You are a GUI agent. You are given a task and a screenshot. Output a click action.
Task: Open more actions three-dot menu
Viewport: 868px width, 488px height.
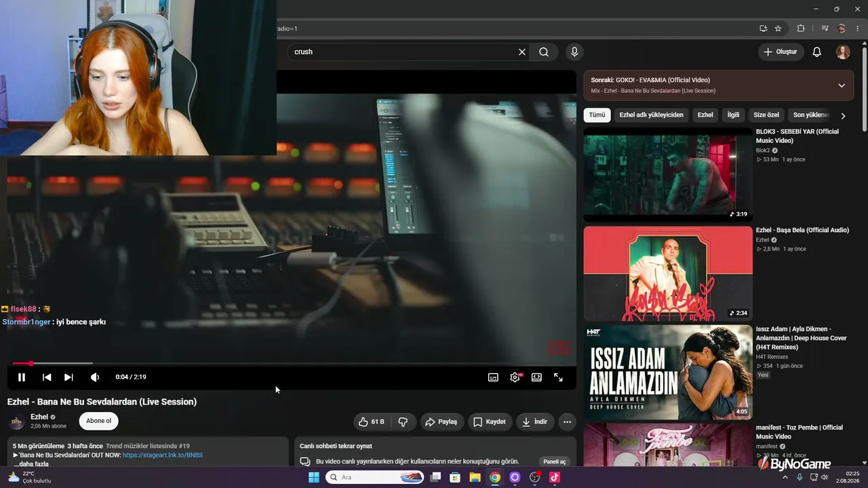point(568,422)
